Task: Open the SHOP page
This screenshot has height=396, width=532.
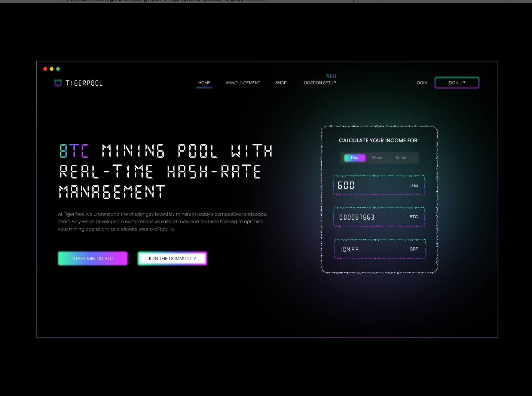Action: pos(281,83)
